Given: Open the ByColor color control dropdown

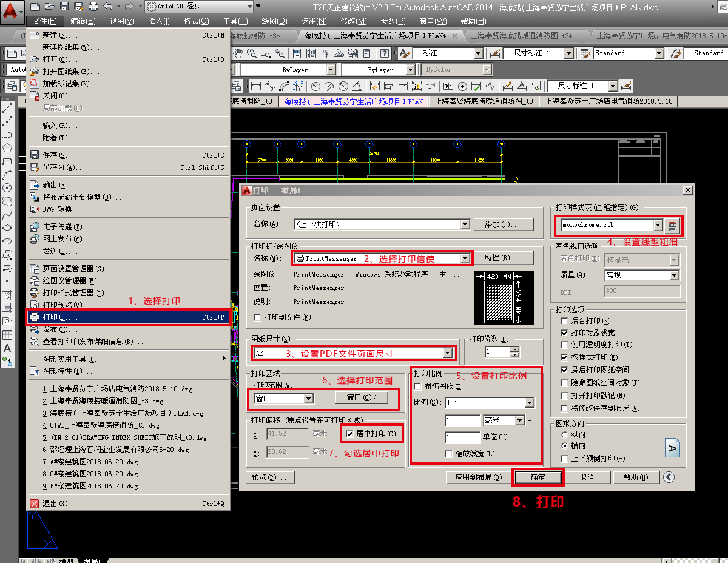Looking at the screenshot, I should pos(486,70).
